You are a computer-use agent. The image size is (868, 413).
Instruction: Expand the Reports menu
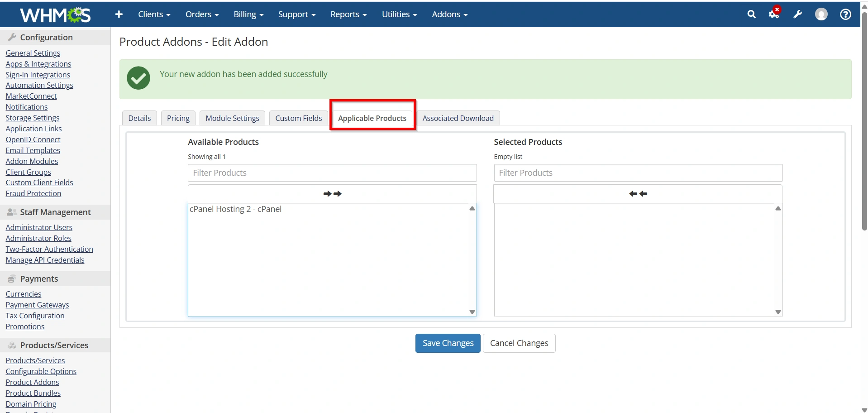click(x=348, y=14)
